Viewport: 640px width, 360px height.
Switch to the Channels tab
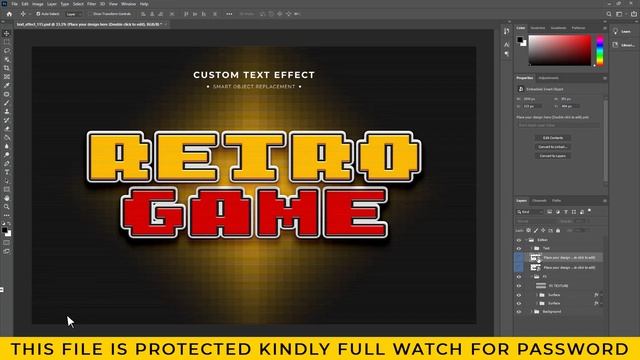click(x=539, y=201)
